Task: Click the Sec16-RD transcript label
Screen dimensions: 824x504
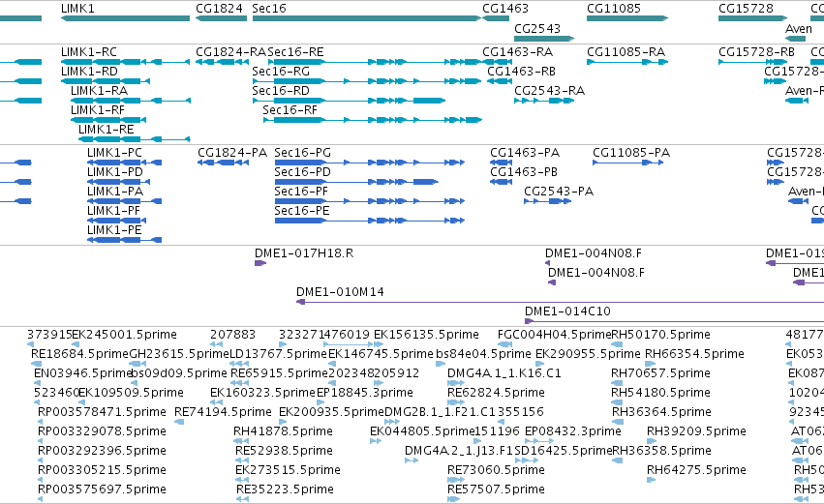Action: (x=281, y=91)
